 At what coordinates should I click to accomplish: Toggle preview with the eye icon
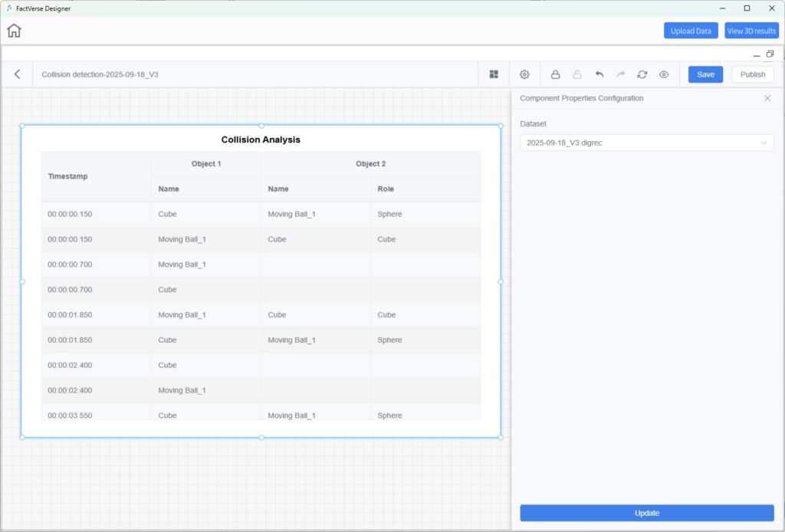[x=664, y=74]
